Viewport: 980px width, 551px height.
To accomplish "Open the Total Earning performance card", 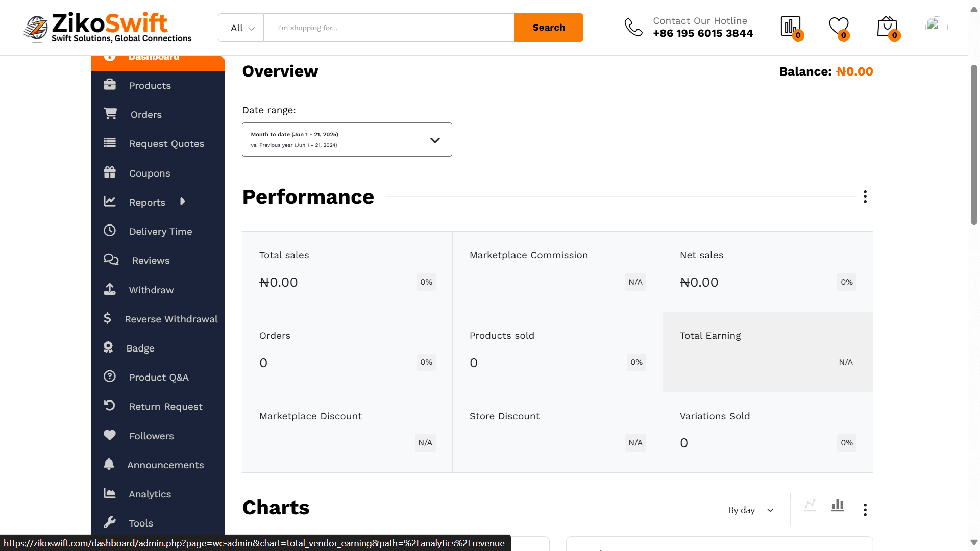I will 768,352.
